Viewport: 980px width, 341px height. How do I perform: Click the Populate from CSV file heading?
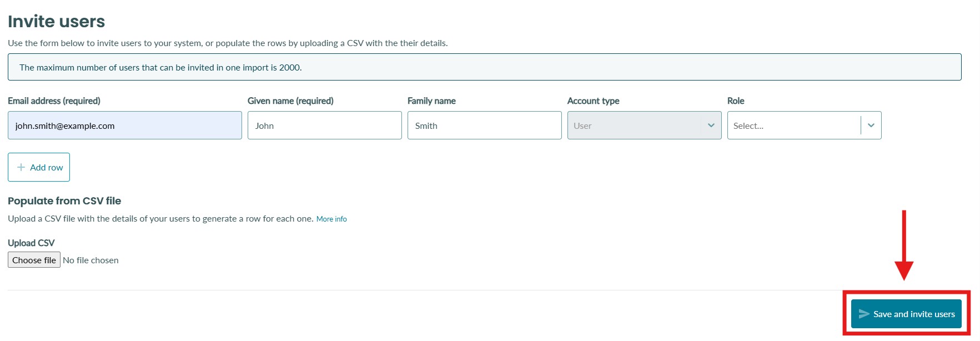[64, 201]
